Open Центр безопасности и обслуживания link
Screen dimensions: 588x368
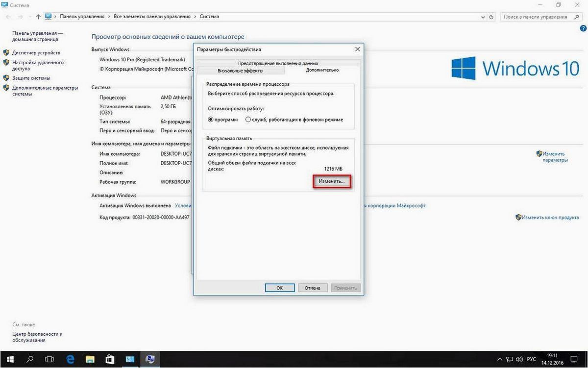pos(38,337)
